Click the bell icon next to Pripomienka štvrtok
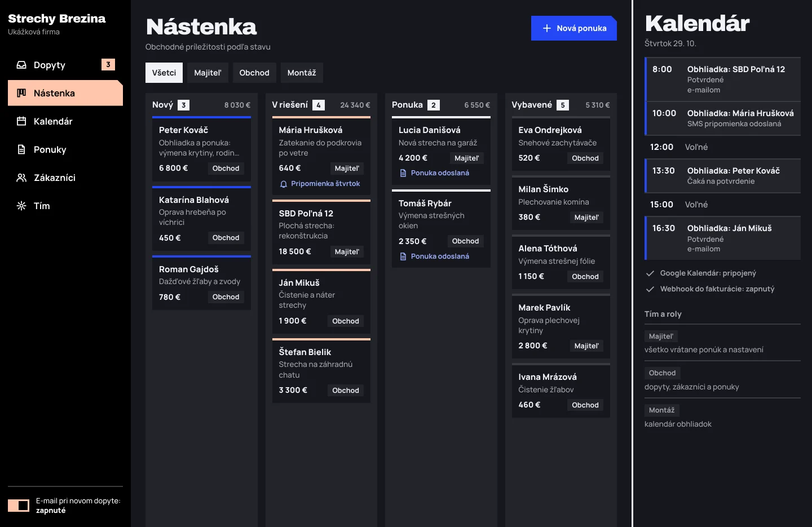812x527 pixels. pyautogui.click(x=284, y=184)
